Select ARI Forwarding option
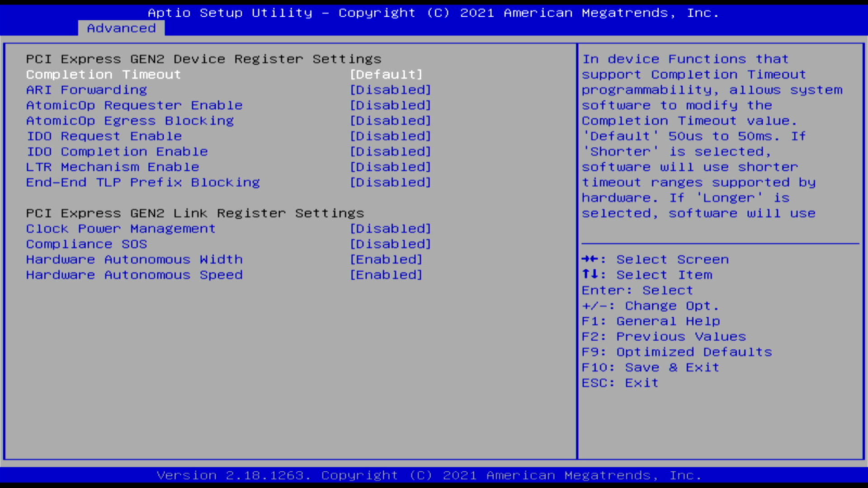The height and width of the screenshot is (488, 868). (86, 90)
